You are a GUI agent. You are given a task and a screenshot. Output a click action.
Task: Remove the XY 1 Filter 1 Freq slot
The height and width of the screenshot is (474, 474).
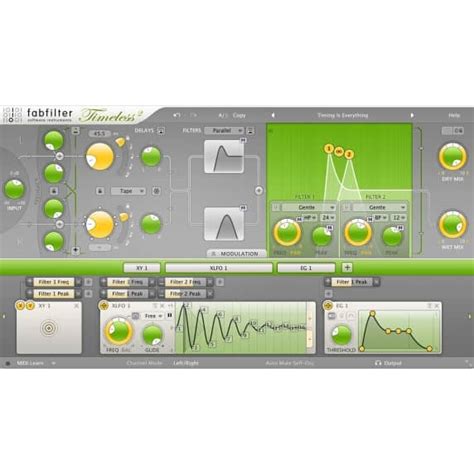coord(78,282)
